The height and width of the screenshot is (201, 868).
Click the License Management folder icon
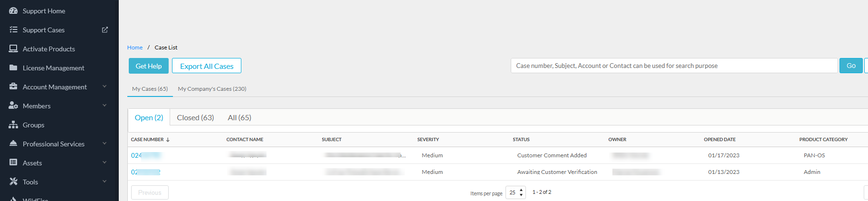pos(13,67)
